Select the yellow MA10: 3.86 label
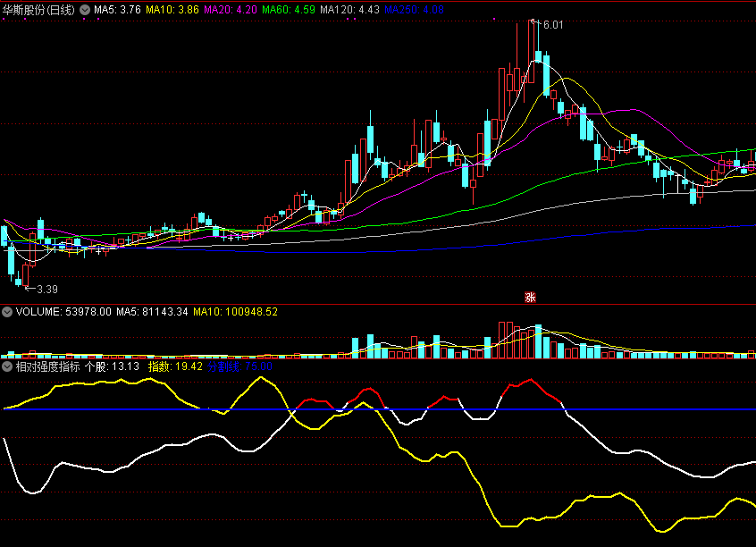Viewport: 756px width, 547px height. coord(172,10)
